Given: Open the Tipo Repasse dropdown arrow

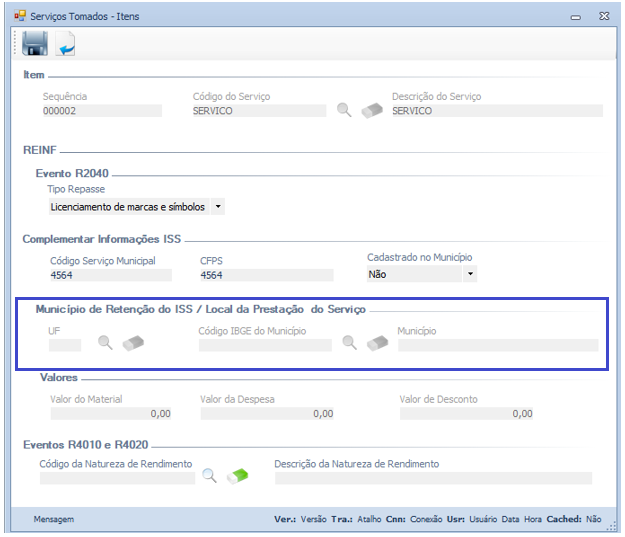Looking at the screenshot, I should 218,207.
